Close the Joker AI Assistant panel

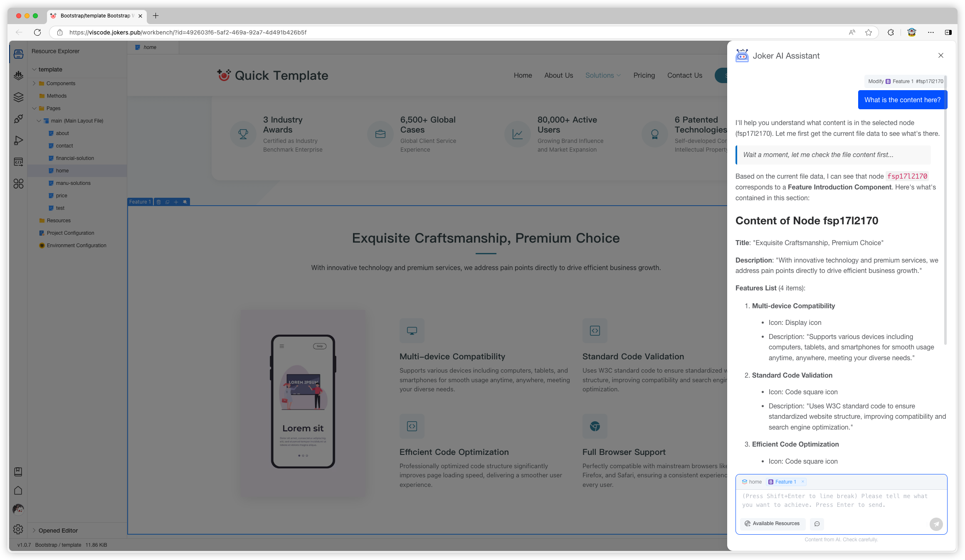click(940, 56)
